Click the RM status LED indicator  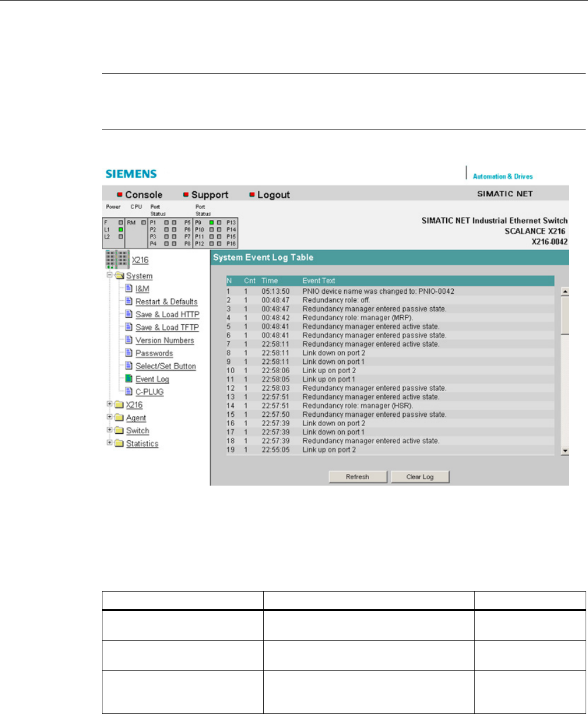144,222
